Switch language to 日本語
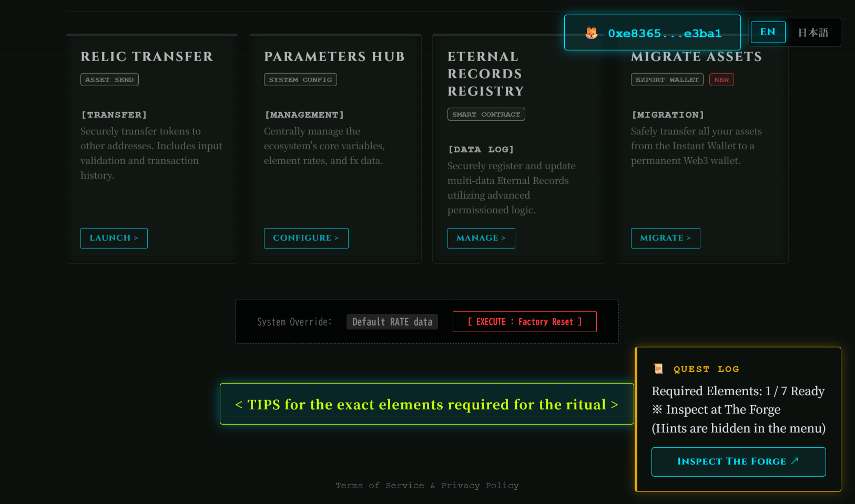Screen dimensions: 855x504 tap(813, 33)
